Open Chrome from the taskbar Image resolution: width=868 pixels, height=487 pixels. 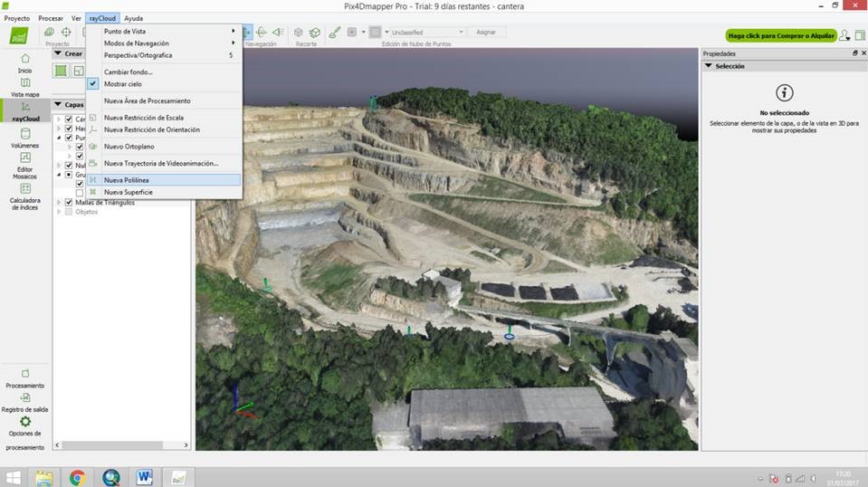[x=78, y=477]
